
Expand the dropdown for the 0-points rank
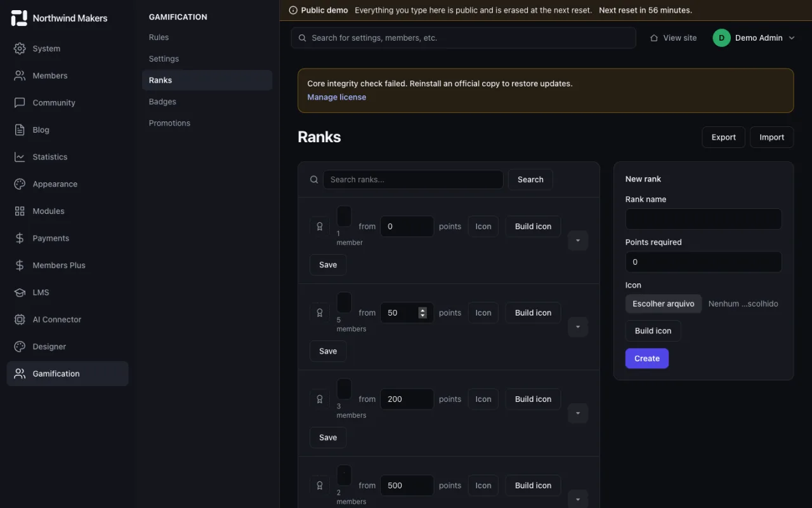(578, 241)
